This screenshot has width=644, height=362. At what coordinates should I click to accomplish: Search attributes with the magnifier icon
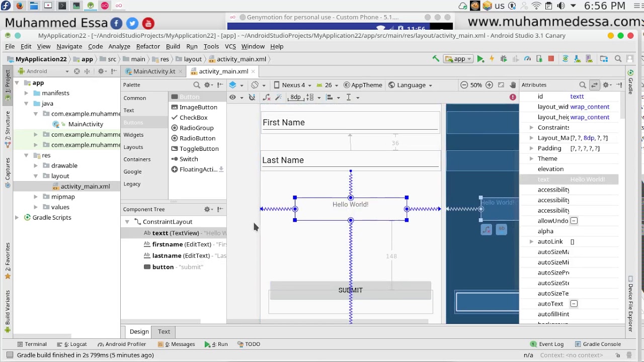coord(582,85)
